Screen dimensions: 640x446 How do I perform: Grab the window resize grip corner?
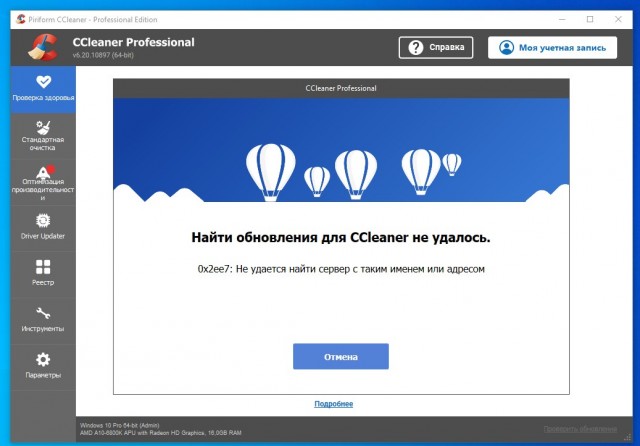[x=628, y=438]
